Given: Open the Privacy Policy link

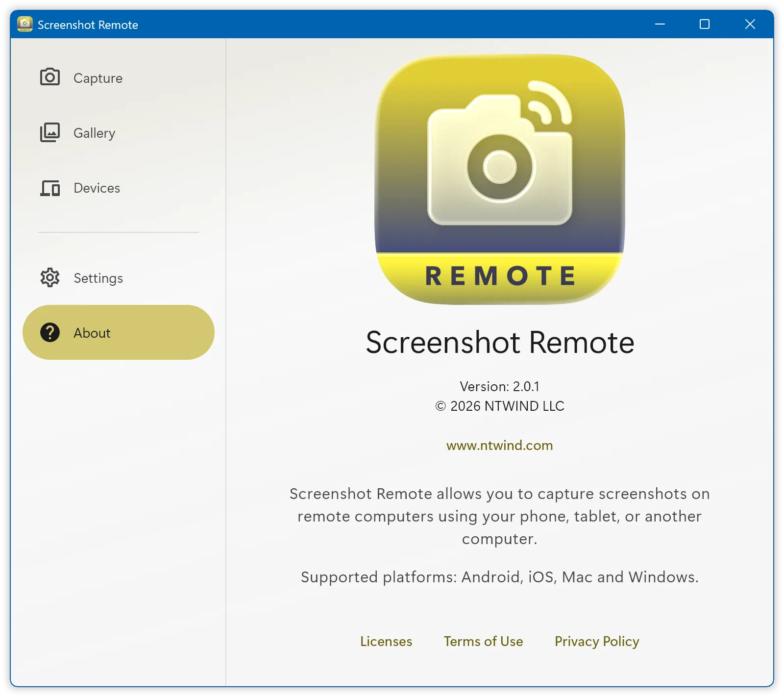Looking at the screenshot, I should tap(597, 642).
